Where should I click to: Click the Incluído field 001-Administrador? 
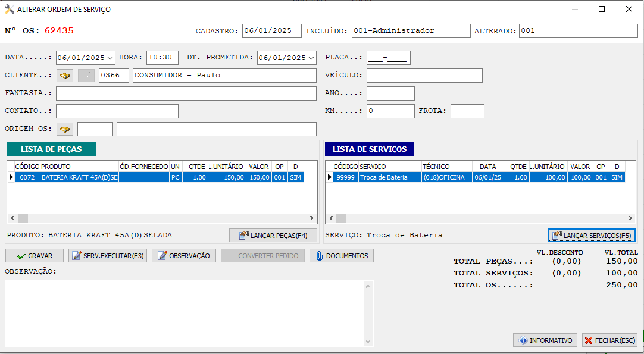[411, 31]
